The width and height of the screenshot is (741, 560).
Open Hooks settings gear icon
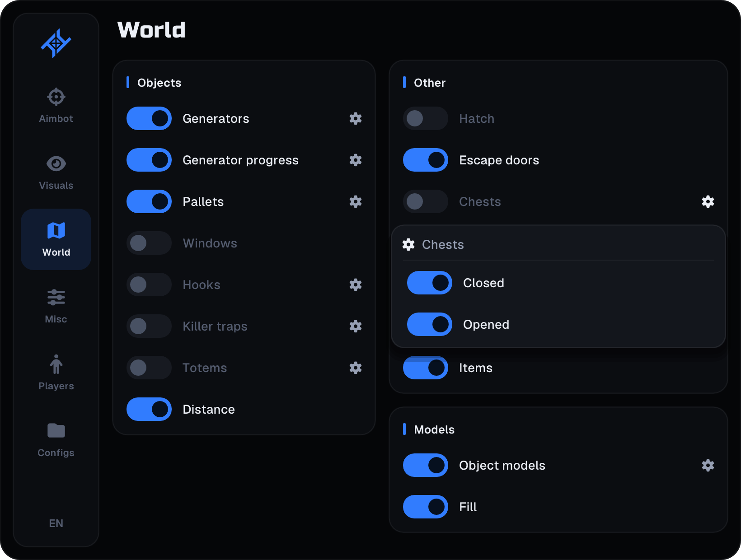point(356,285)
